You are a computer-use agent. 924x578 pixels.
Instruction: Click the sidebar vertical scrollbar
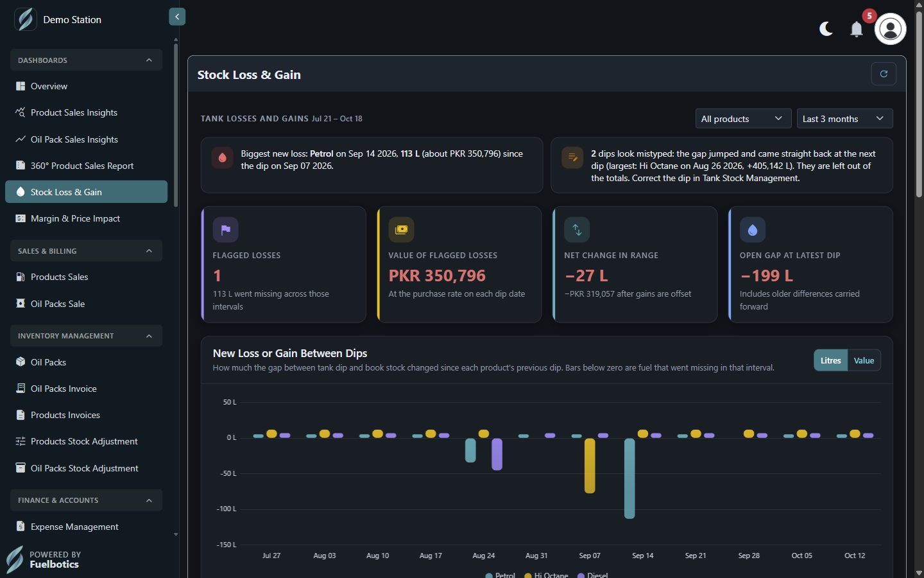pos(176,124)
